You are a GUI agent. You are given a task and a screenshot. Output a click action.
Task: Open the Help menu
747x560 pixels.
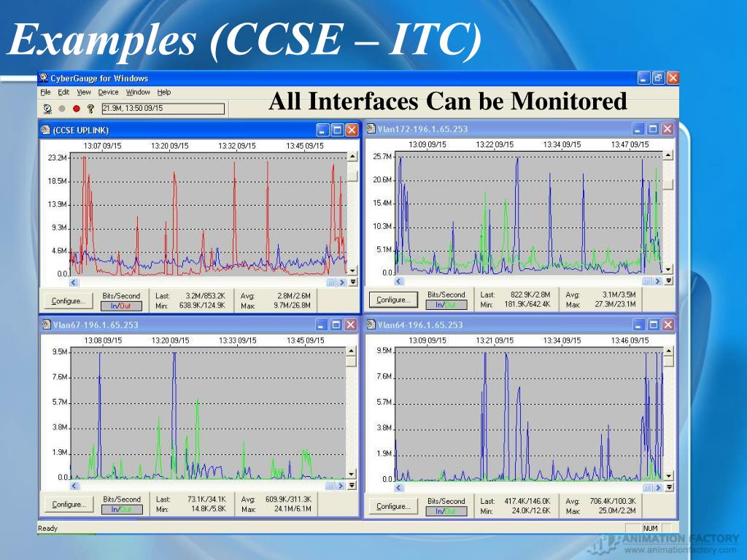point(164,92)
